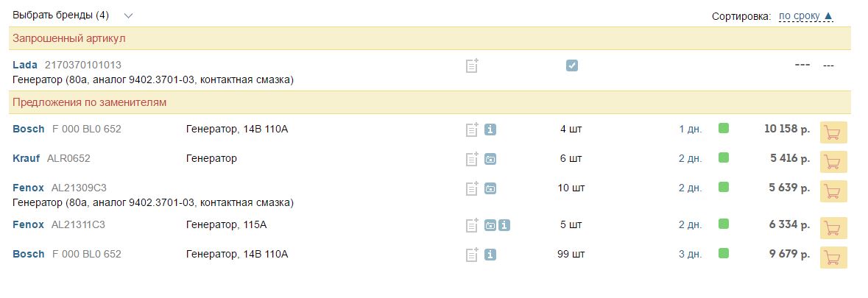Change sorting via по сроку link
This screenshot has width=868, height=298.
pos(805,15)
